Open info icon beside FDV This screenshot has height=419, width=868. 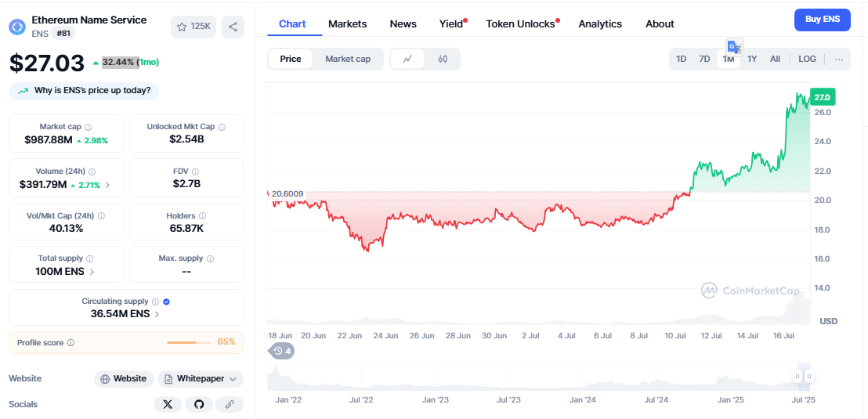pyautogui.click(x=195, y=172)
